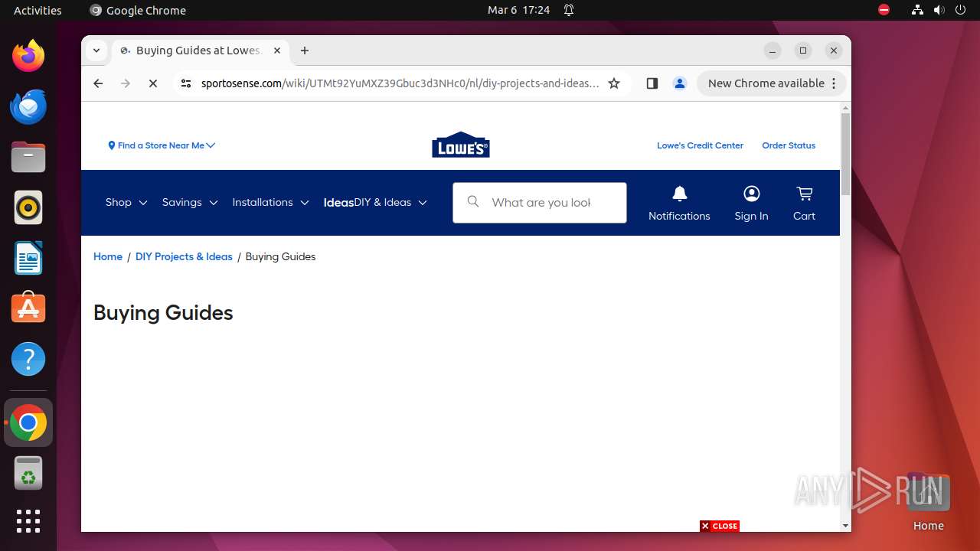Open Order Status link
The height and width of the screenshot is (551, 980).
(x=789, y=145)
